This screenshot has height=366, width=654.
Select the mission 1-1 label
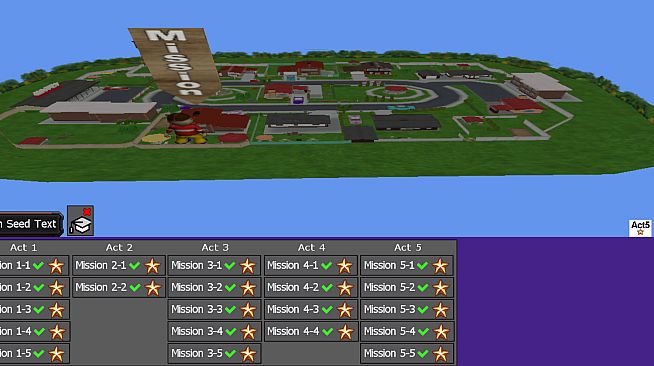click(x=15, y=265)
